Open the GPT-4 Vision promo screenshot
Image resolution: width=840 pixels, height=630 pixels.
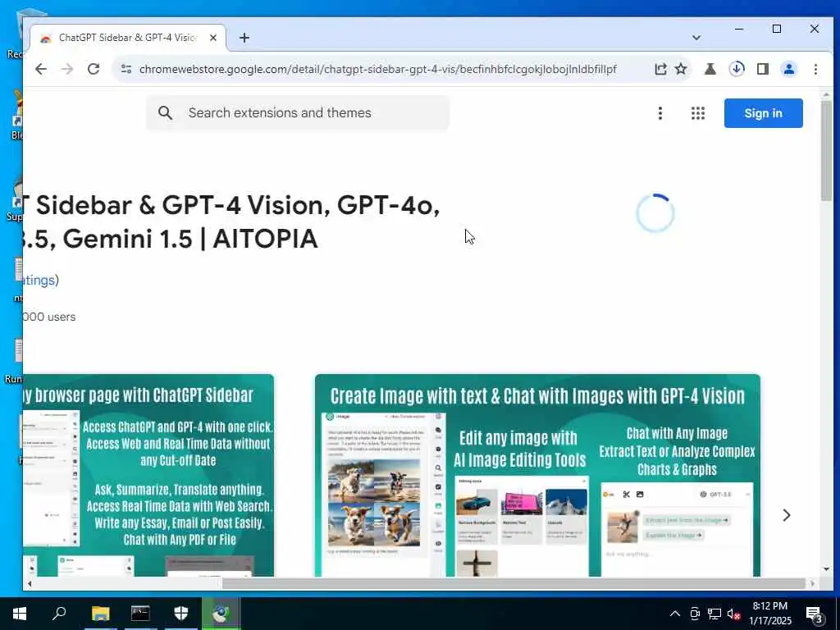[537, 476]
